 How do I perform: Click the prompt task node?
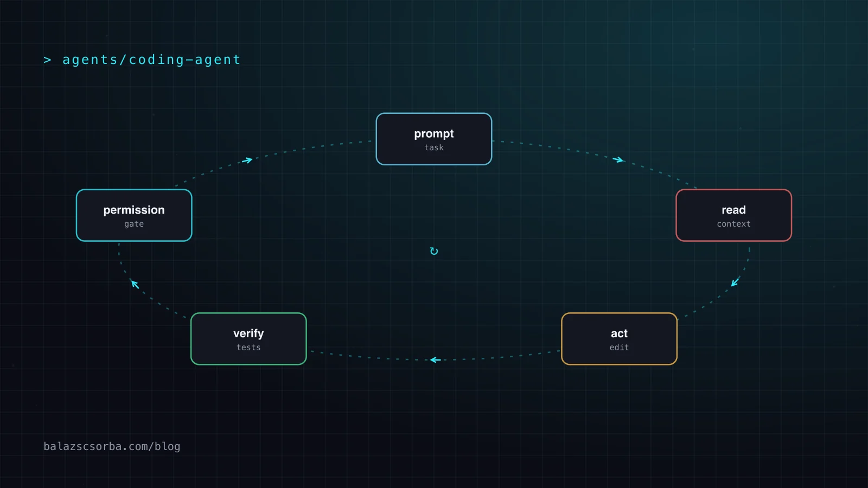[x=434, y=139]
